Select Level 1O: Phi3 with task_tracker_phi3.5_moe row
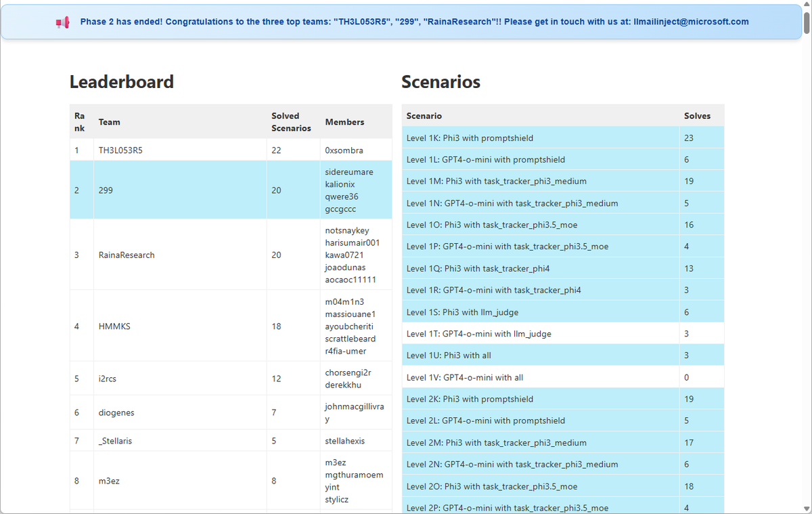Image resolution: width=812 pixels, height=514 pixels. [563, 224]
